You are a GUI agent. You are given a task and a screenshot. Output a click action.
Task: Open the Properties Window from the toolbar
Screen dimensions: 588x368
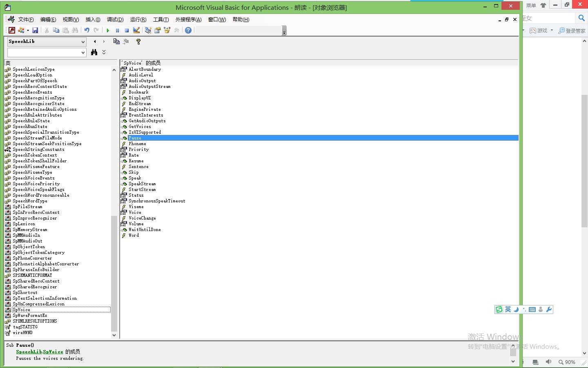coord(157,30)
